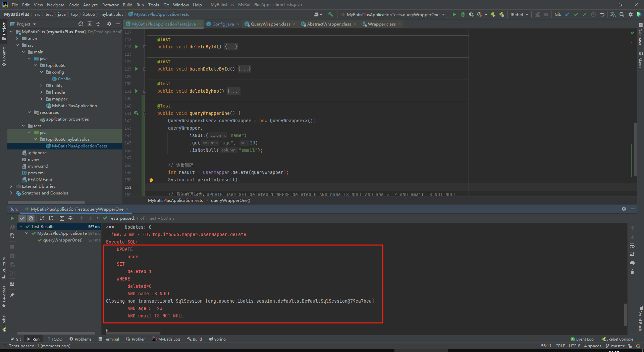Sort test results alphabetically
This screenshot has width=644, height=352.
[42, 218]
